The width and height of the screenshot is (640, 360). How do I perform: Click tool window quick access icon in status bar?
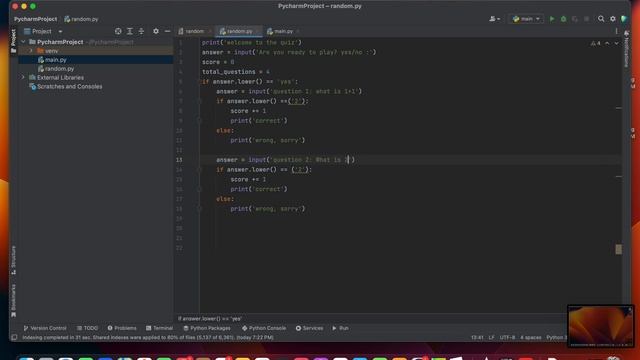point(14,338)
